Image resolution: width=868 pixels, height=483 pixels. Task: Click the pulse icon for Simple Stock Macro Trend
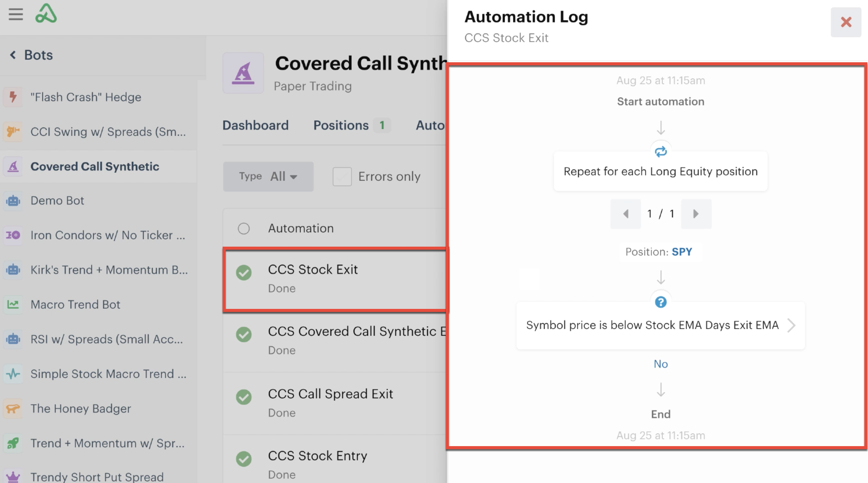pyautogui.click(x=13, y=374)
